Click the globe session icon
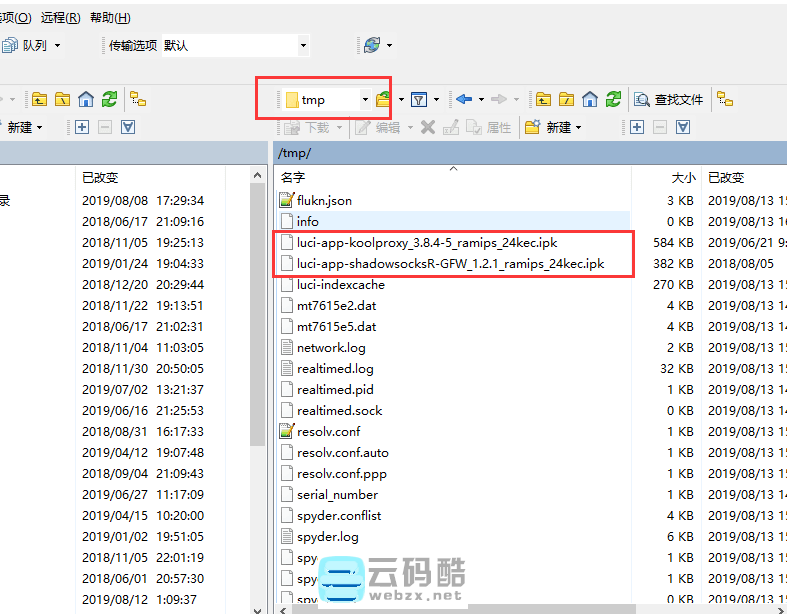This screenshot has height=614, width=787. (372, 45)
